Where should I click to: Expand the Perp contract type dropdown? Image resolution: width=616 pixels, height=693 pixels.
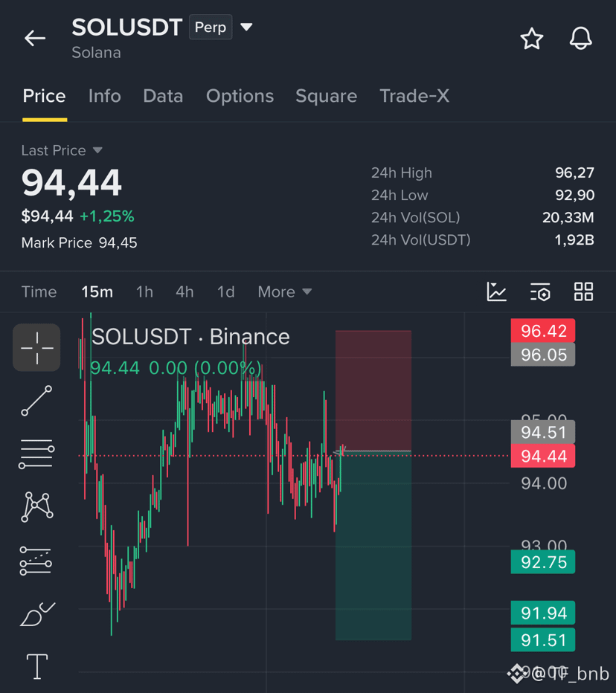pyautogui.click(x=246, y=27)
